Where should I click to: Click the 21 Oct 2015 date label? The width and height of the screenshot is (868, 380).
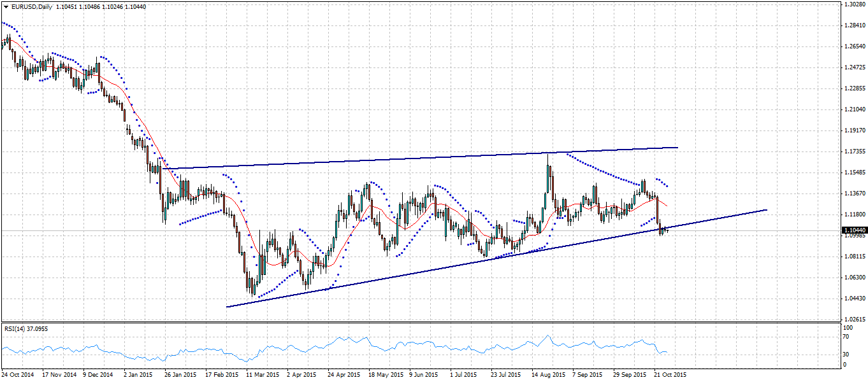click(x=670, y=374)
